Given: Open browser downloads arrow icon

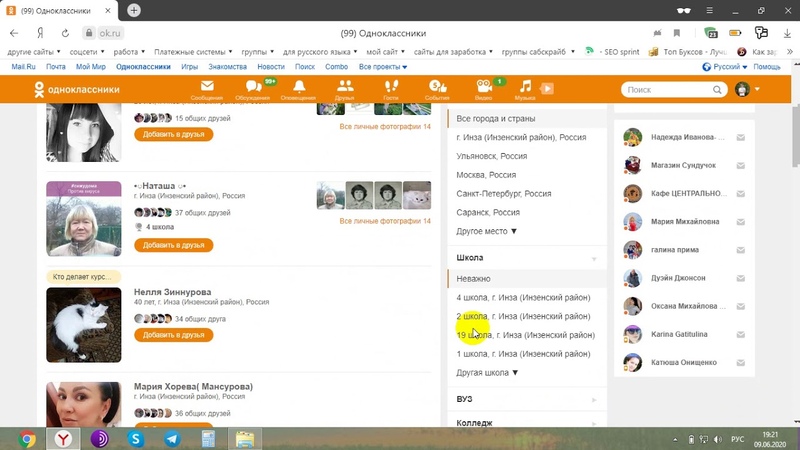Looking at the screenshot, I should coord(787,33).
